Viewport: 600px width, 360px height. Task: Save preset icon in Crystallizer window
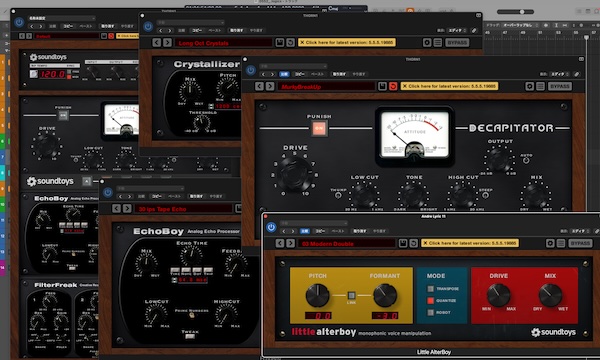point(280,42)
